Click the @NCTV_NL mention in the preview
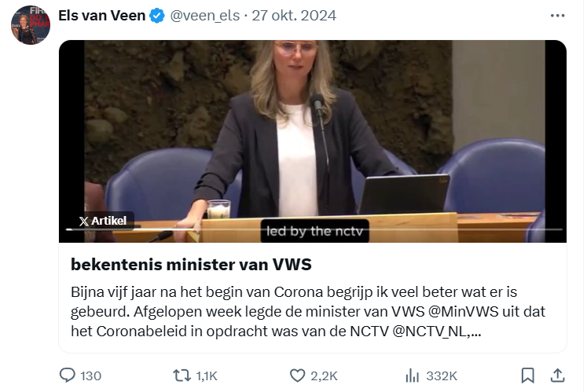The height and width of the screenshot is (392, 587). [x=432, y=332]
